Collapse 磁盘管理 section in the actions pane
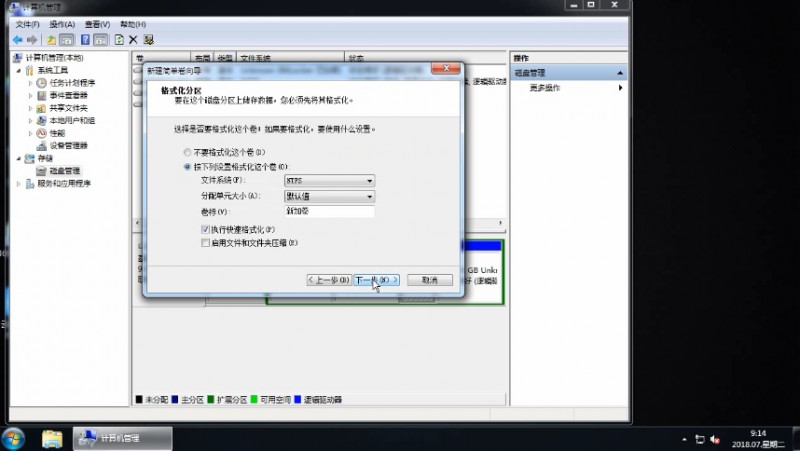Screen dimensions: 800x451 (620, 73)
